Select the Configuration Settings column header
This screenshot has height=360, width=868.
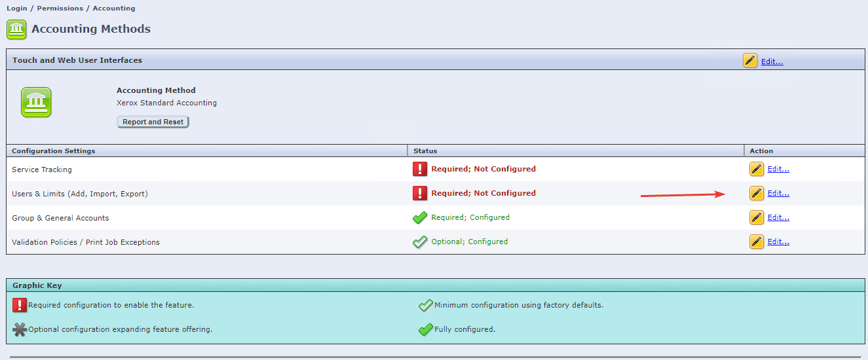(54, 151)
